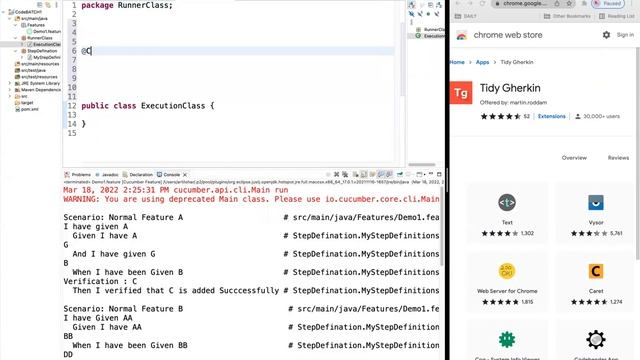Click Tidy Gherkin star rating

500,116
